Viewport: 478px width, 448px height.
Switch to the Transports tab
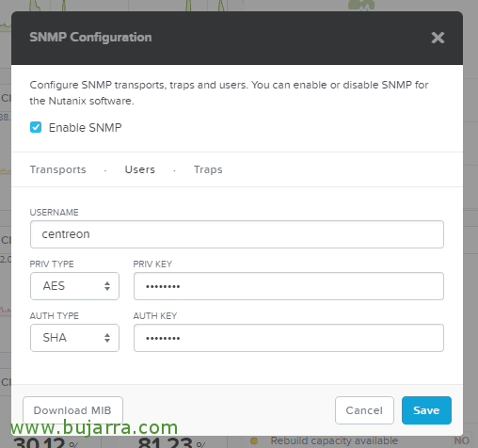pos(57,169)
